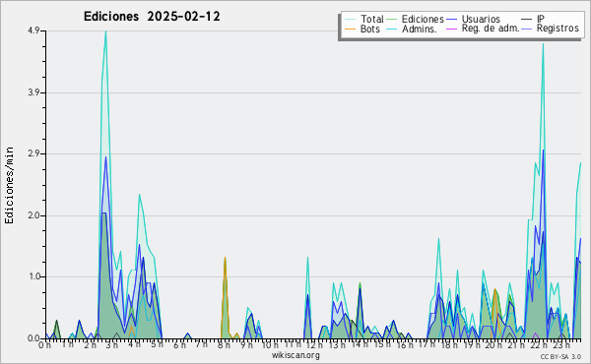Click the orange Bots legend line swatch
The width and height of the screenshot is (591, 364).
(x=350, y=29)
